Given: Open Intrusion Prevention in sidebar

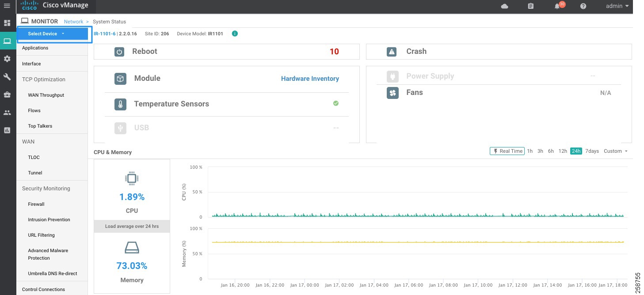Looking at the screenshot, I should pyautogui.click(x=49, y=219).
